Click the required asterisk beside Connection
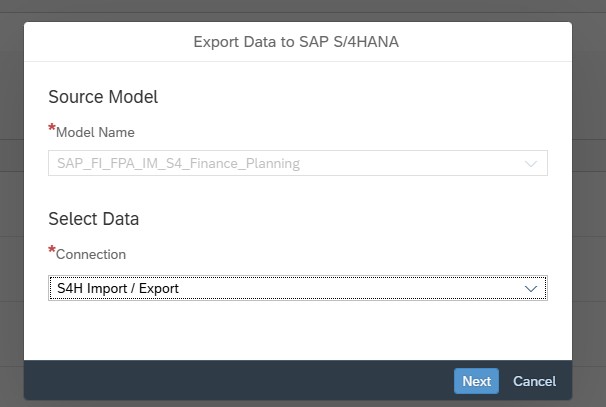Viewport: 606px width, 407px height. tap(51, 252)
